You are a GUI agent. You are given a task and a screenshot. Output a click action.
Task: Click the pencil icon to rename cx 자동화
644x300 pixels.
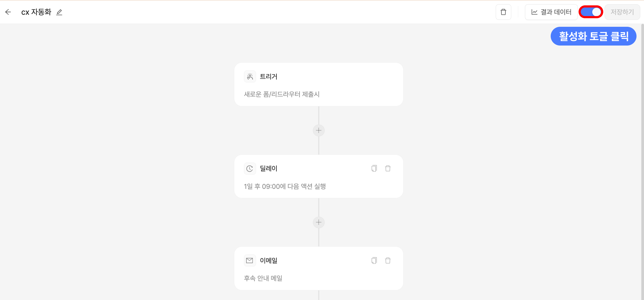pos(59,12)
